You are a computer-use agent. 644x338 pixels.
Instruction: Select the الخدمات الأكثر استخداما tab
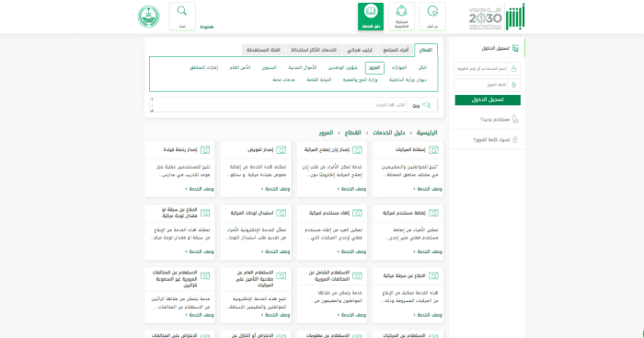click(x=314, y=50)
